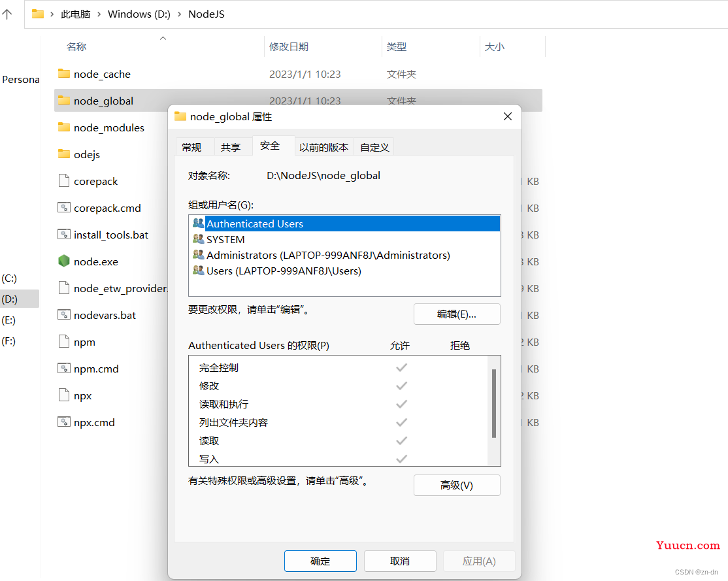Confirm with the 确定 button

click(x=320, y=561)
